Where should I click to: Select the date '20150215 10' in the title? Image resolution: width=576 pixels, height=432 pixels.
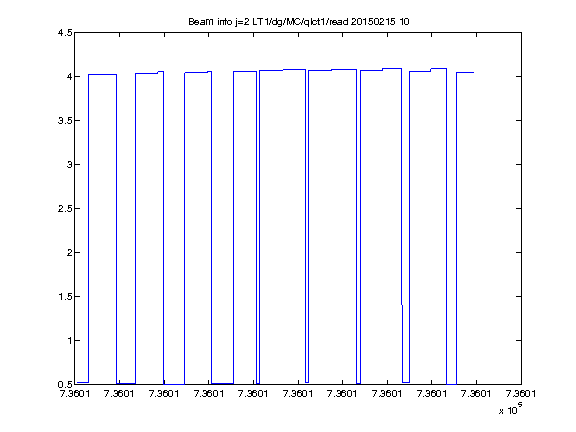(380, 22)
